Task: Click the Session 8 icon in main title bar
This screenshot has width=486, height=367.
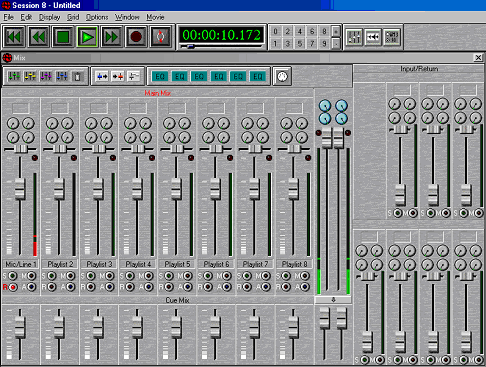Action: point(6,5)
